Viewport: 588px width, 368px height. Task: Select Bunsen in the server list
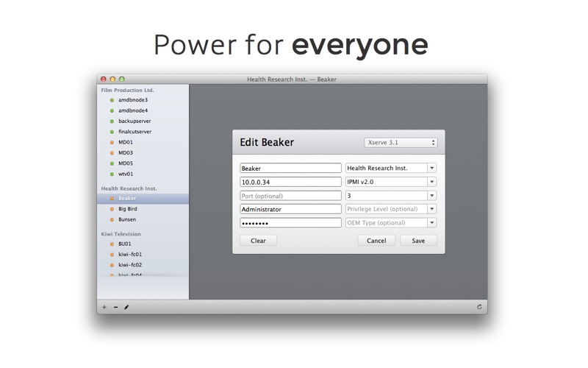point(127,219)
